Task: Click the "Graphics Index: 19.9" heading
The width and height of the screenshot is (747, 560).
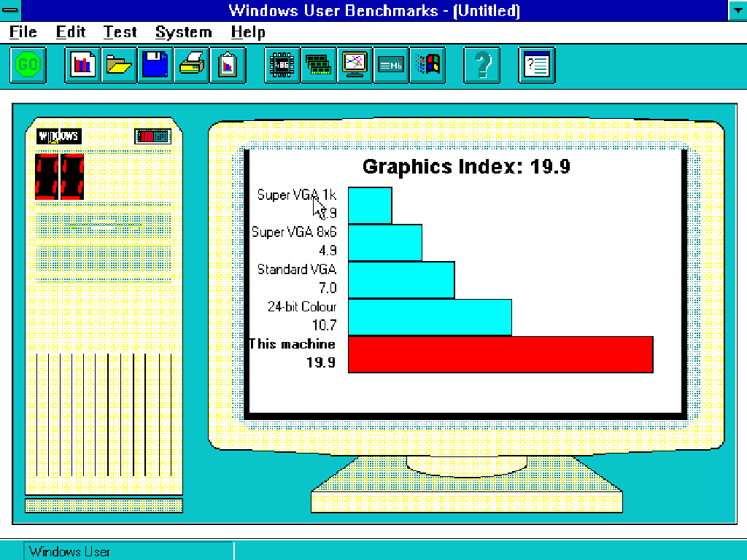Action: click(466, 166)
